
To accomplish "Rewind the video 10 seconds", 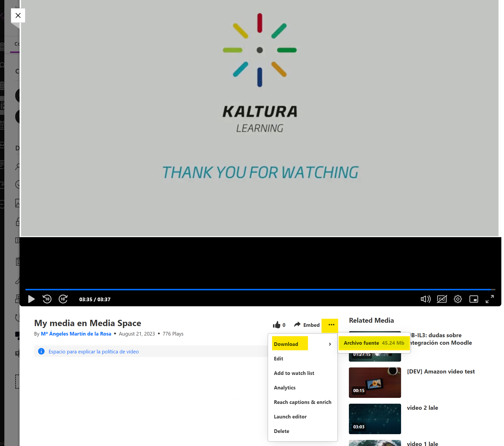I will click(47, 299).
